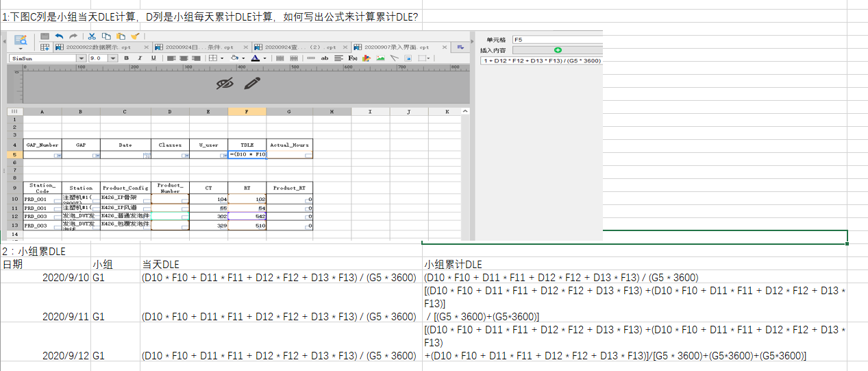Click the 小组累计DLE header cell
Viewport: 868px width, 371px height.
point(634,264)
